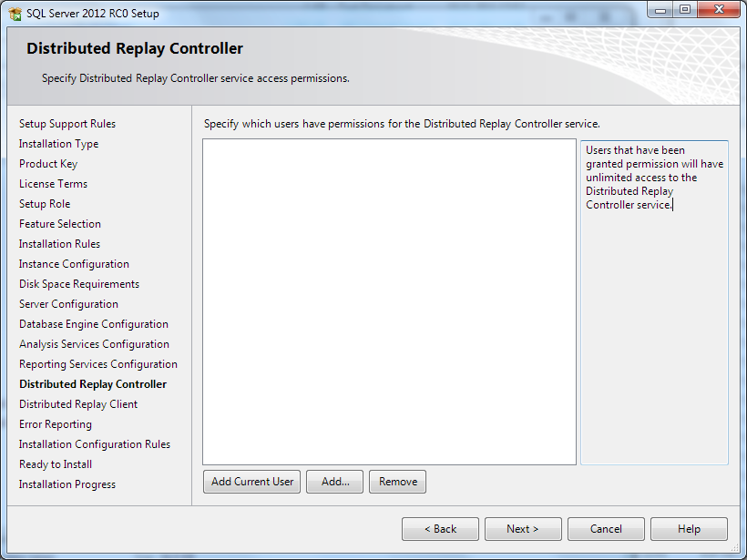
Task: Go back with the < Back button
Action: 440,529
